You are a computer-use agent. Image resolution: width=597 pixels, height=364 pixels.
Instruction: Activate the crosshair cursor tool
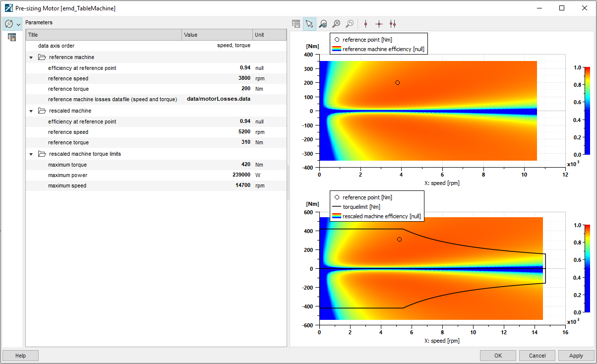coord(379,24)
